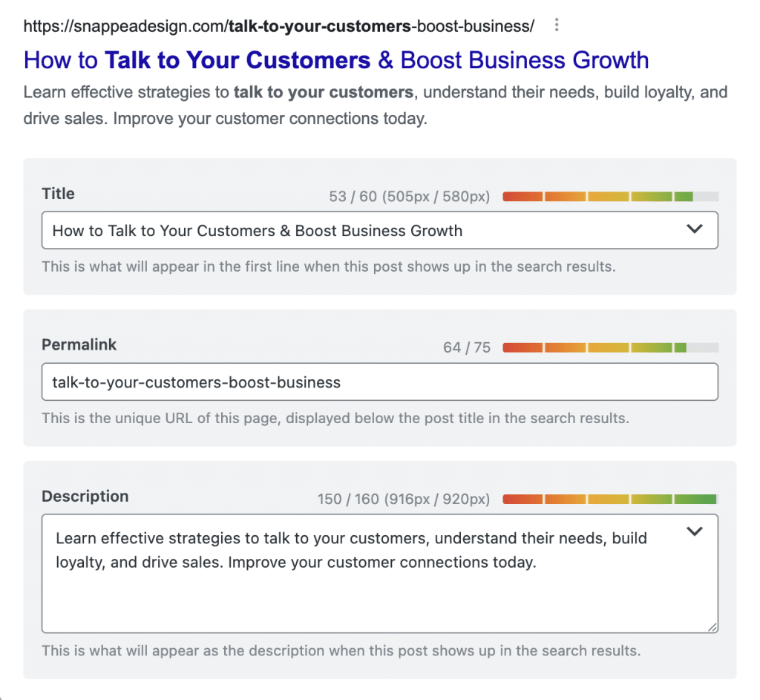Click the Description character counter 150/160
Viewport: 760px width, 700px height.
[404, 499]
